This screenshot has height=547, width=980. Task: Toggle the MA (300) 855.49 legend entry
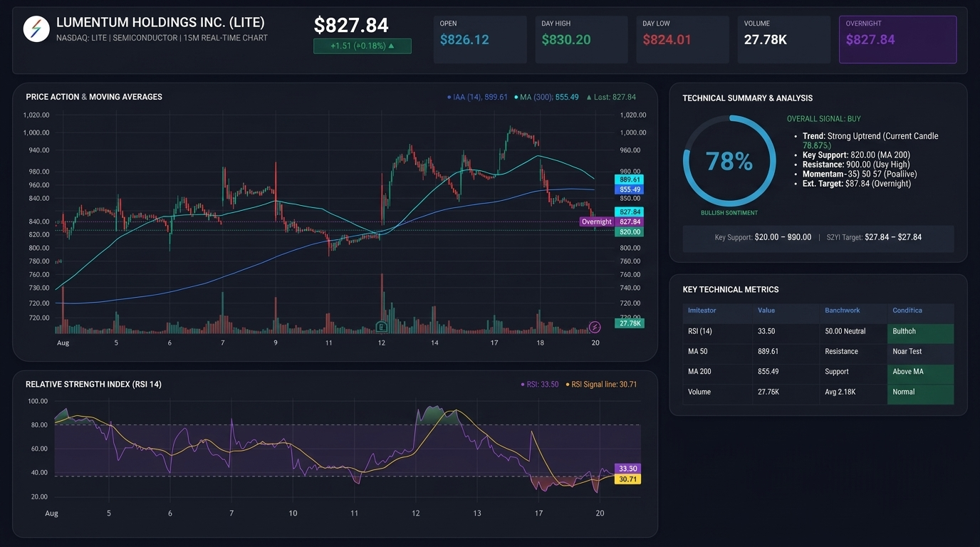coord(546,97)
